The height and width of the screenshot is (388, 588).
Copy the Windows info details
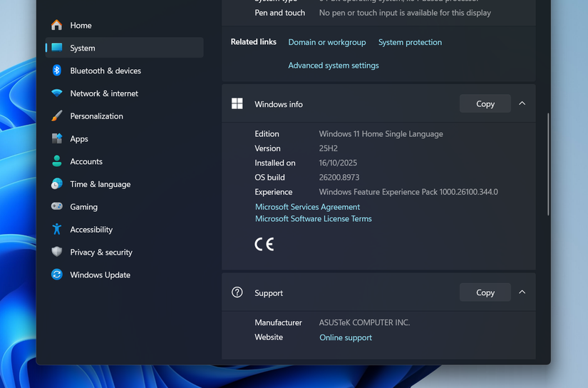pyautogui.click(x=485, y=103)
